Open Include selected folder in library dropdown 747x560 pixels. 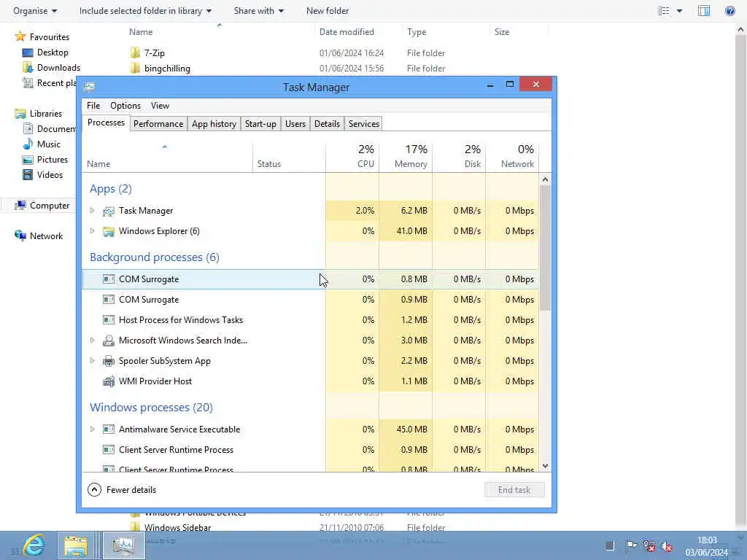pos(145,10)
